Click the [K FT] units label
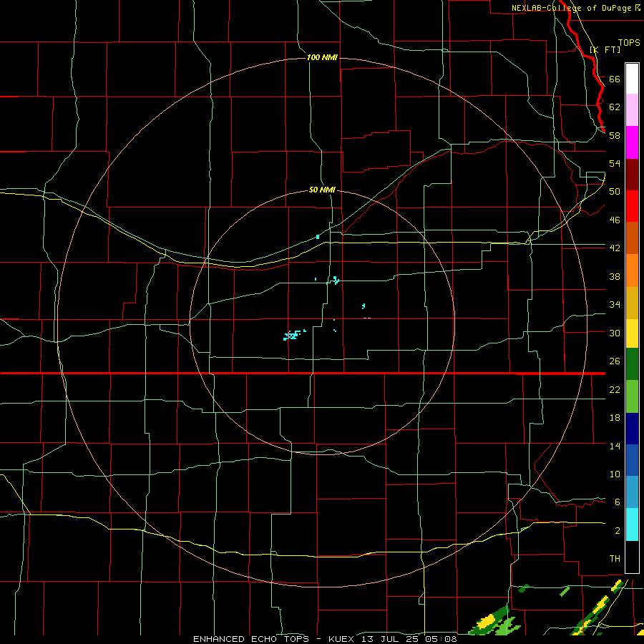Screen dimensions: 644x644 pyautogui.click(x=605, y=50)
